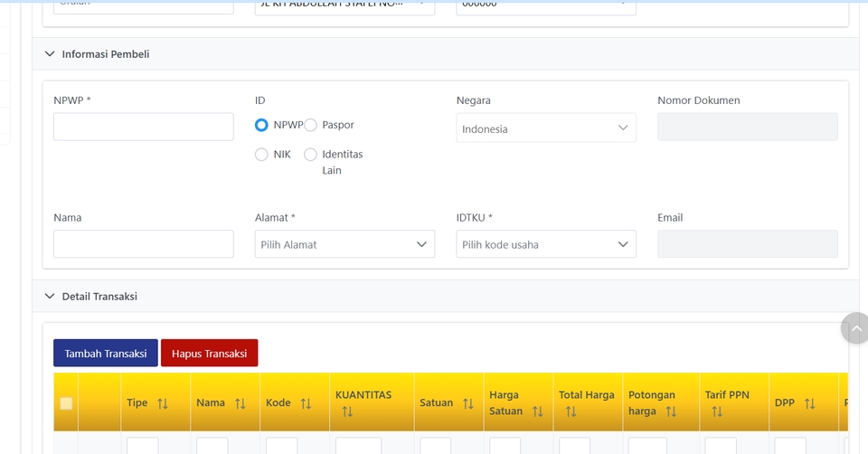868x454 pixels.
Task: Select the Identitas Lain radio option
Action: [x=310, y=155]
